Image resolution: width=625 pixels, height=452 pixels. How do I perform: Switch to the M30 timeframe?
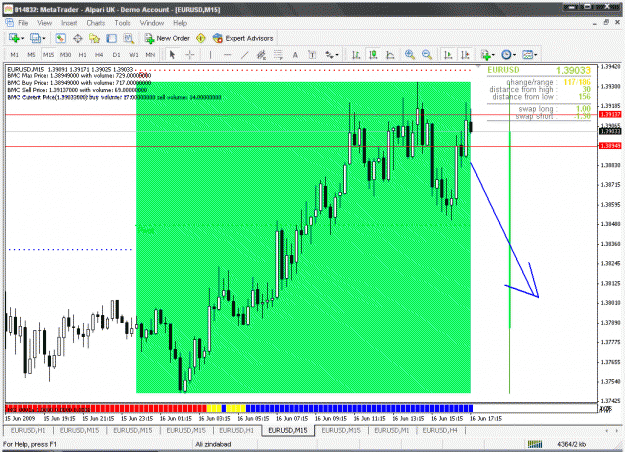point(65,55)
